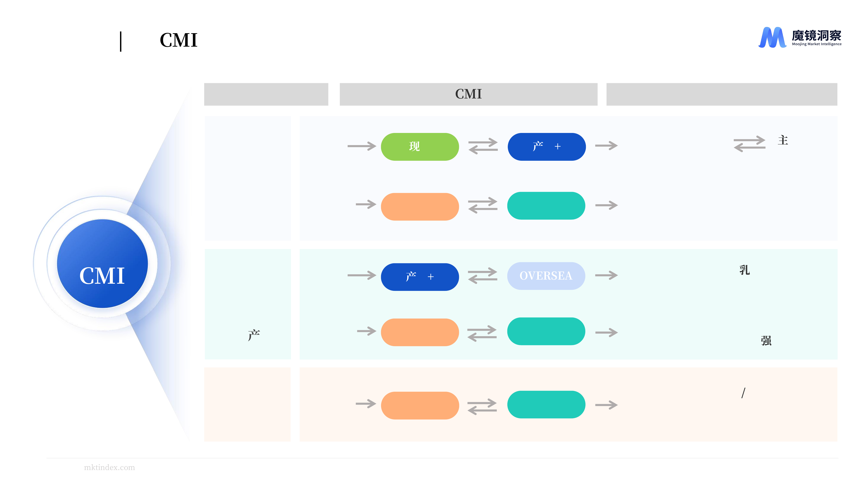Click the teal pill in bottom beige section
This screenshot has width=868, height=488.
546,404
